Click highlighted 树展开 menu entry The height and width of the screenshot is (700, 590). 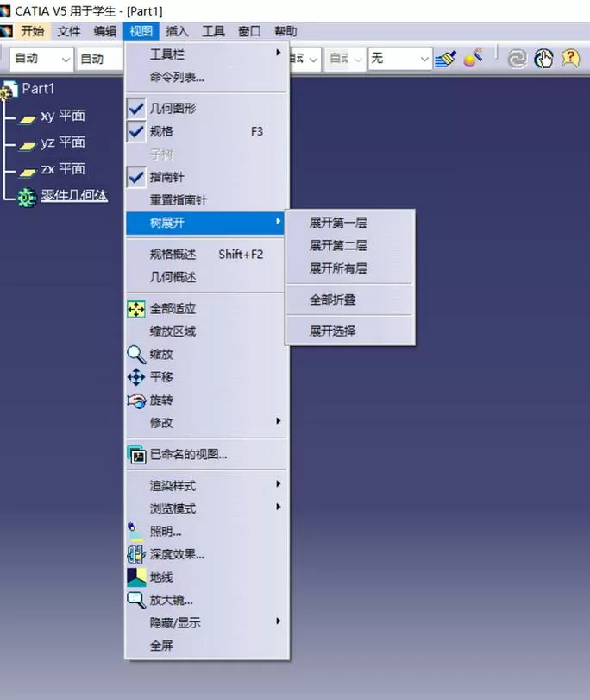(x=206, y=223)
